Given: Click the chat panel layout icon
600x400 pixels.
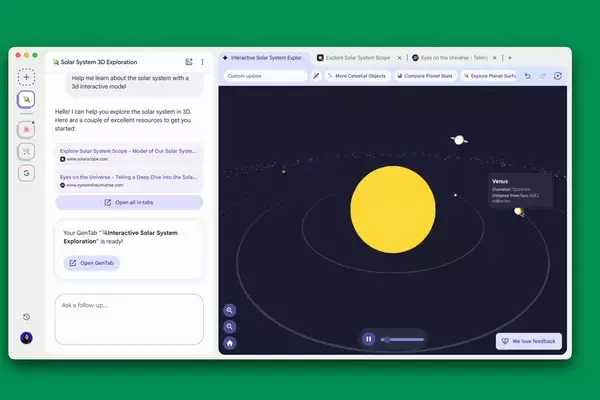Looking at the screenshot, I should coord(189,62).
